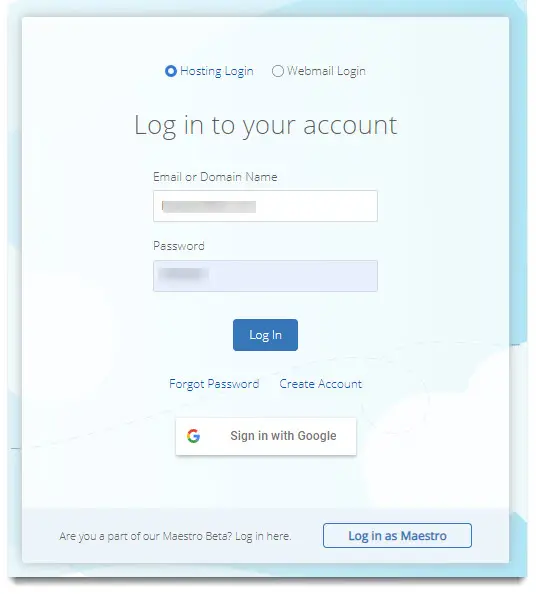
Task: Open the Create Account link
Action: coord(320,384)
